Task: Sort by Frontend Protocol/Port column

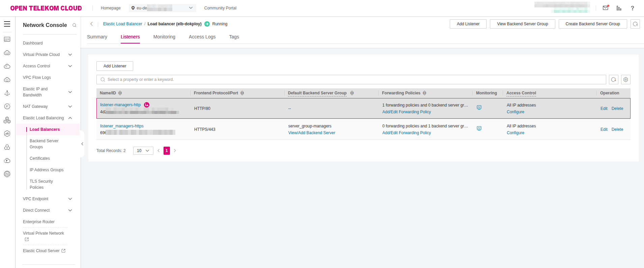Action: click(x=242, y=93)
